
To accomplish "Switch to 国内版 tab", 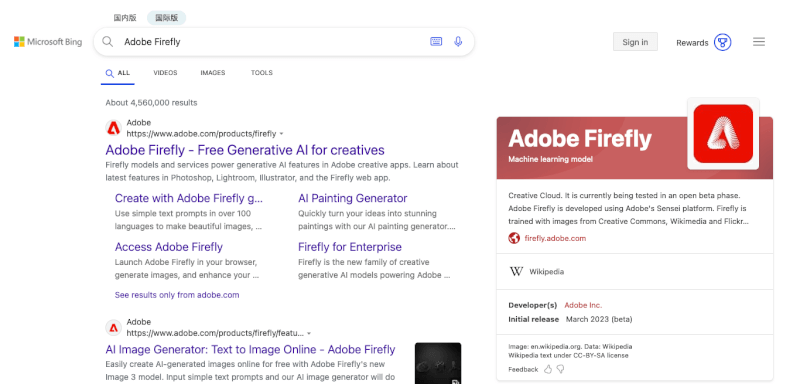I will click(x=125, y=18).
